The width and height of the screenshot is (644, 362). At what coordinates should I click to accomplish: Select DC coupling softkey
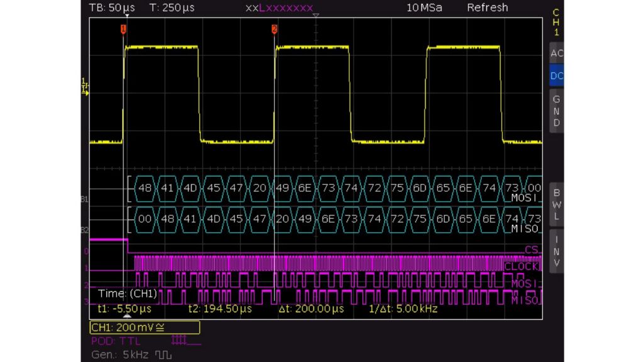[556, 76]
